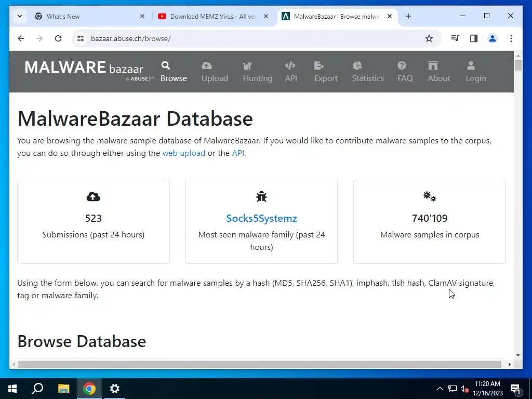This screenshot has width=532, height=399.
Task: Close the Download MEMZ Virus tab
Action: [266, 16]
